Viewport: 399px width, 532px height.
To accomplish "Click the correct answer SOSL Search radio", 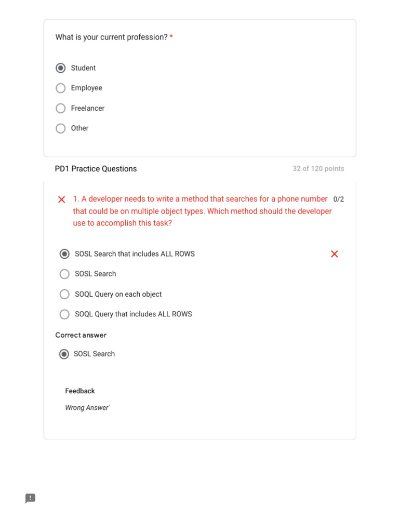I will (x=64, y=354).
